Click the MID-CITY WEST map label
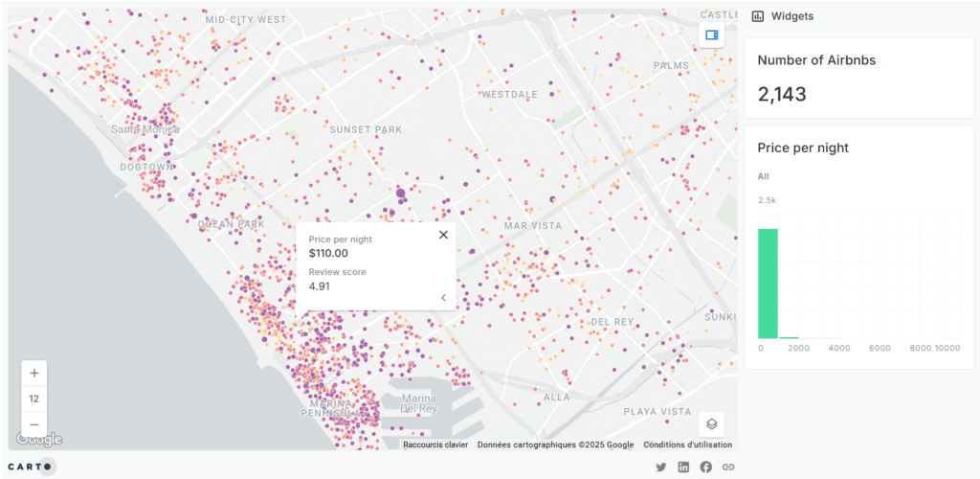 point(246,19)
